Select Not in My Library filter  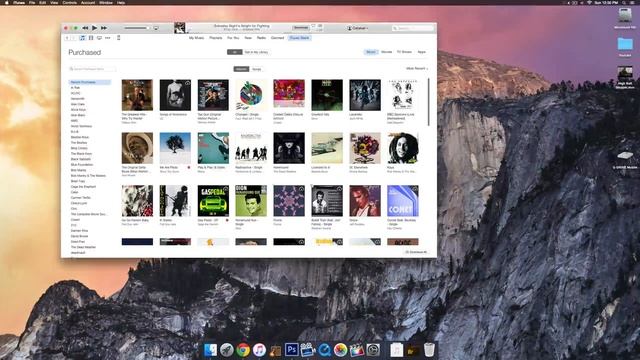coord(256,52)
